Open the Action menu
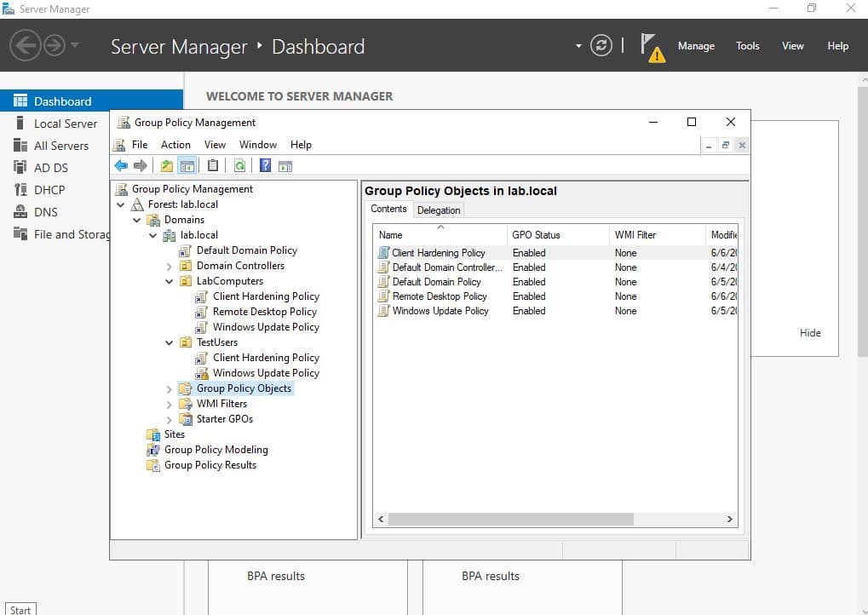This screenshot has width=868, height=615. click(175, 145)
